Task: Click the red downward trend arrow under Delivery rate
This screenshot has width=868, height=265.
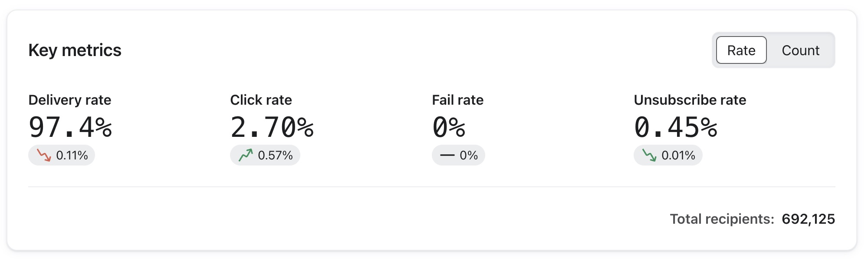Action: click(44, 155)
